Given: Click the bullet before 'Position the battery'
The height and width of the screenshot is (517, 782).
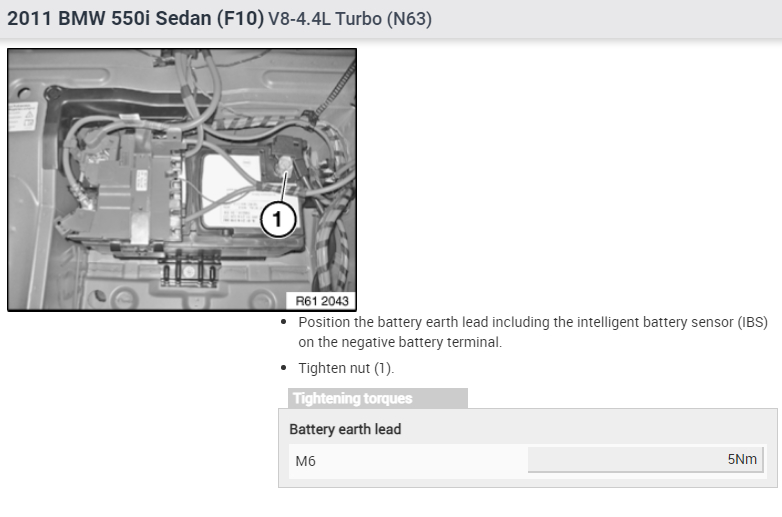Looking at the screenshot, I should (286, 323).
